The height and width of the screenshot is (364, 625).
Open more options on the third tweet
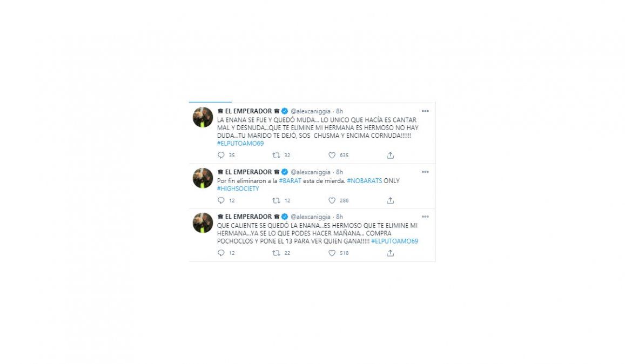point(425,217)
